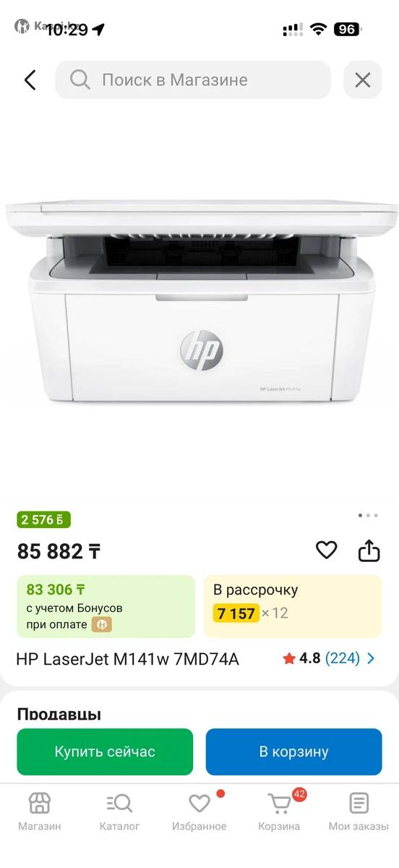399x868 pixels.
Task: Expand reviews via chevron next to (224)
Action: tap(372, 659)
